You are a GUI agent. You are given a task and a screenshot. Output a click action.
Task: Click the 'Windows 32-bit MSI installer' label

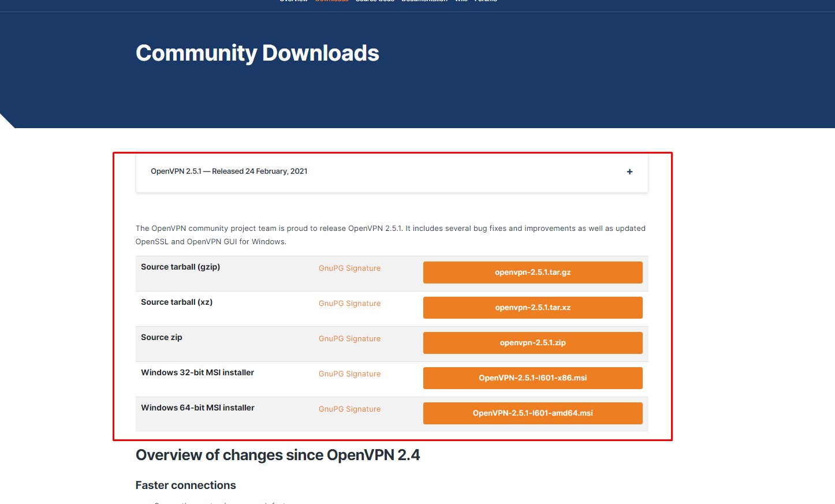197,372
